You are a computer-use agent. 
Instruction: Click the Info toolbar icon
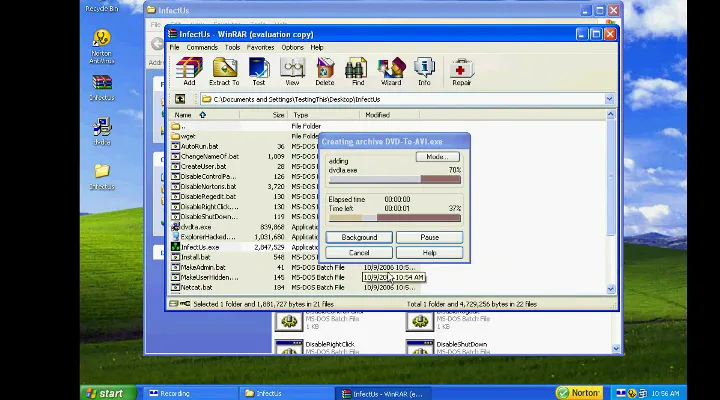424,71
